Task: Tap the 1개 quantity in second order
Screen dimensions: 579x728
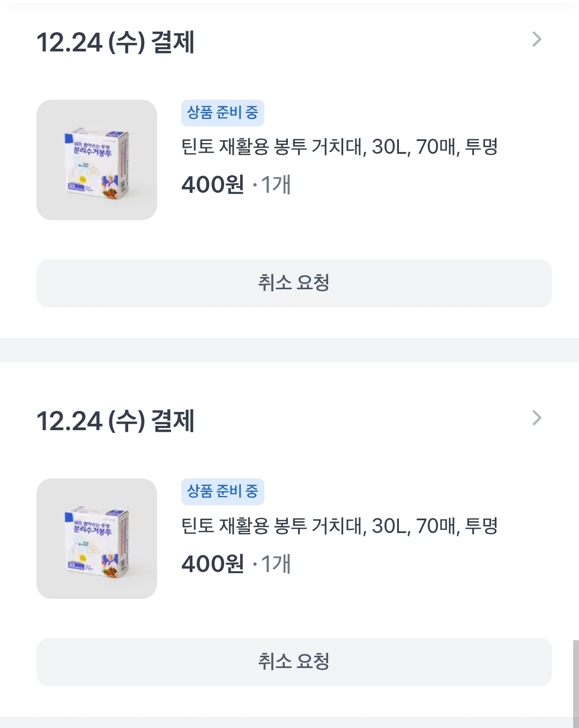Action: 276,564
